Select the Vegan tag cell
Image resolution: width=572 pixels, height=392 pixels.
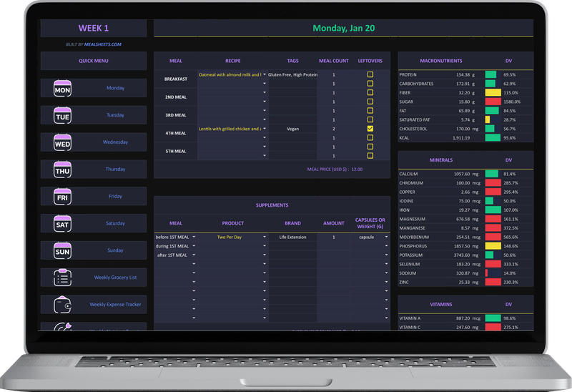click(x=292, y=129)
